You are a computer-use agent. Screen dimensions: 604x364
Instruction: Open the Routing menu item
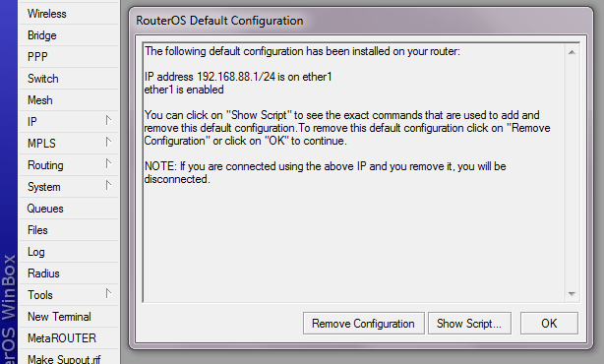pyautogui.click(x=69, y=165)
